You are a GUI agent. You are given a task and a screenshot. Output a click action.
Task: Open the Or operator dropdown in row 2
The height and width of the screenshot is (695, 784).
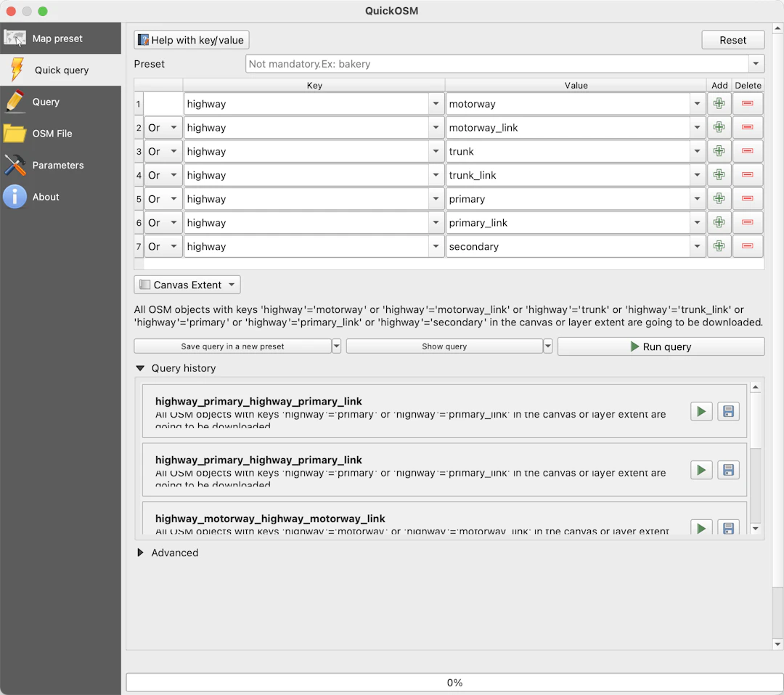click(163, 128)
